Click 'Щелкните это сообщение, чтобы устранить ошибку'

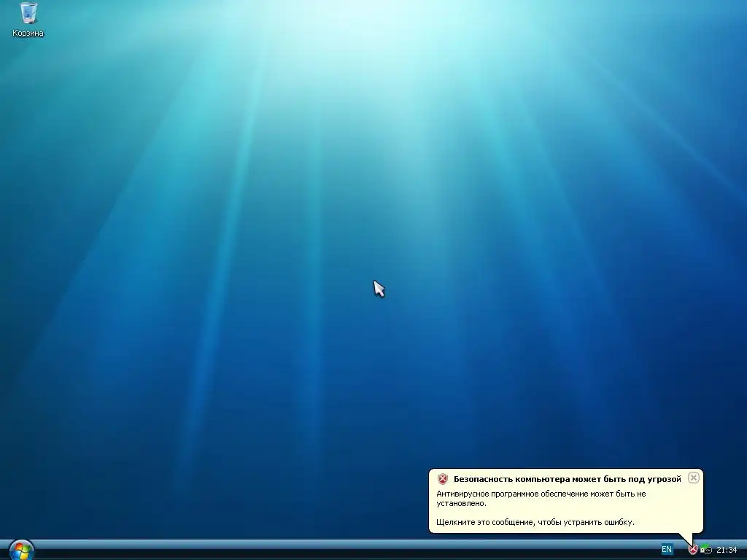(535, 522)
